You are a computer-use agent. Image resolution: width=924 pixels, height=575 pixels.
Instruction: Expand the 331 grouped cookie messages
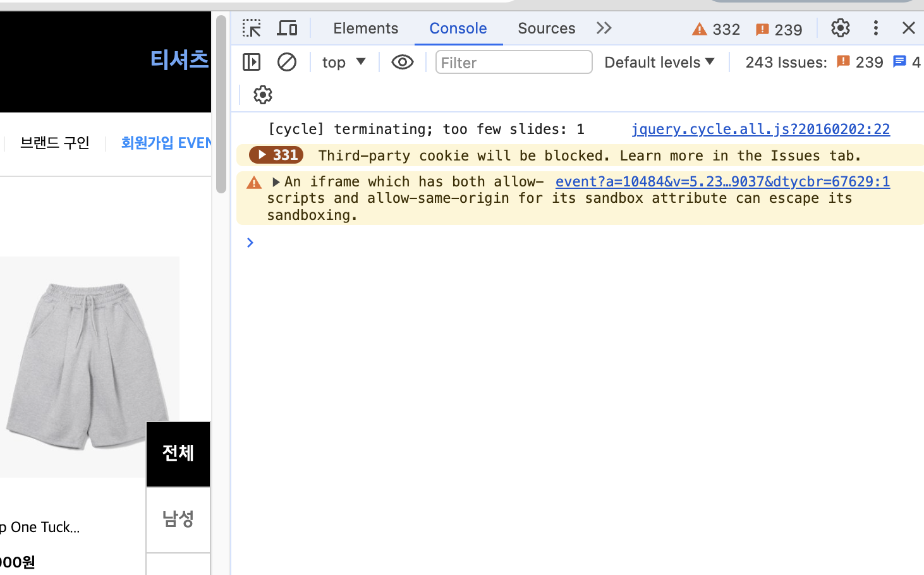(276, 155)
